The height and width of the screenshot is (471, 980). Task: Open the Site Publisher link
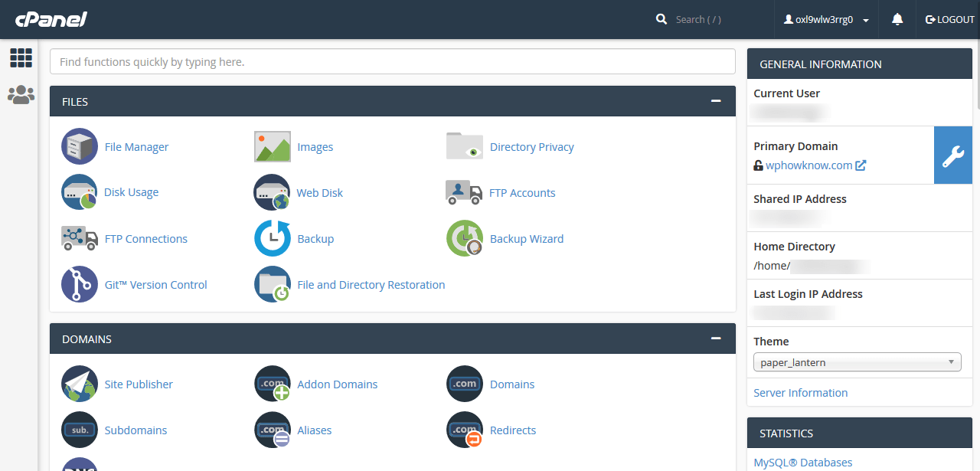pos(139,384)
